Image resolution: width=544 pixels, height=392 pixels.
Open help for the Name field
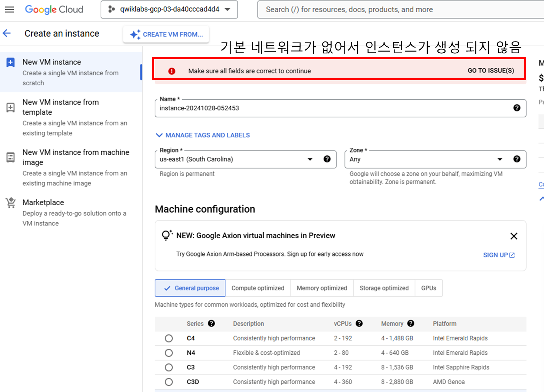[x=517, y=108]
